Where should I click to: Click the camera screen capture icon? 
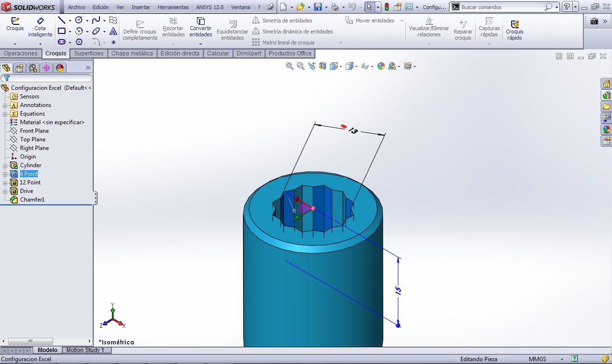[x=594, y=21]
